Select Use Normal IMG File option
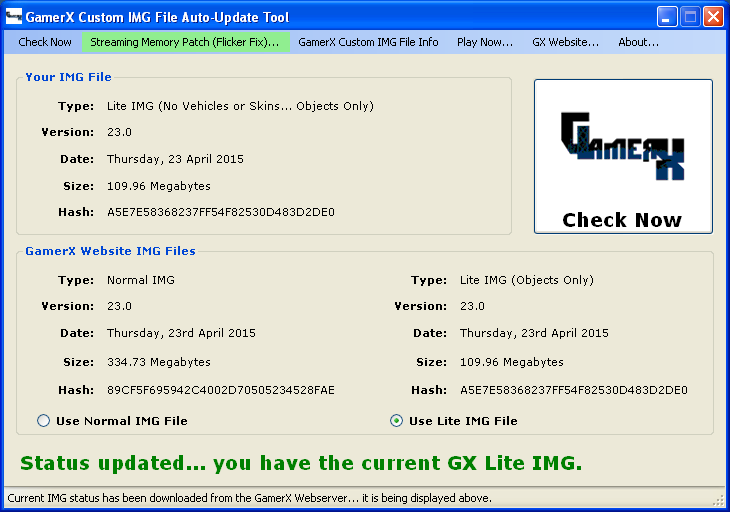 click(112, 421)
